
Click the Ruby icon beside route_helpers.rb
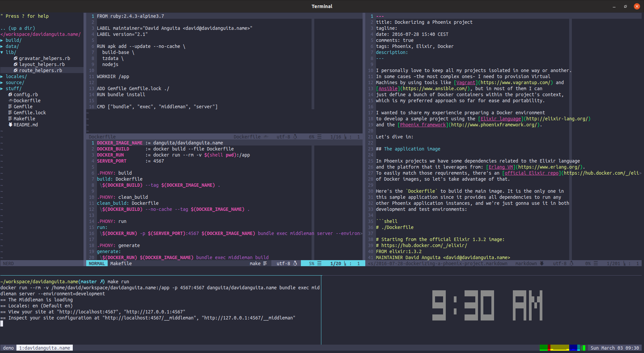tap(15, 70)
